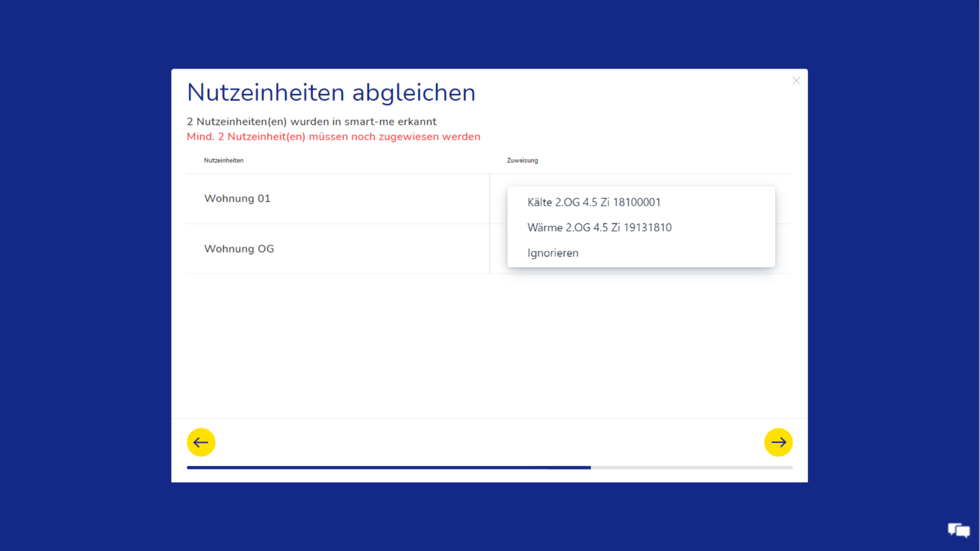This screenshot has width=980, height=551.
Task: Click the smart-me erkannt info line
Action: (x=311, y=122)
